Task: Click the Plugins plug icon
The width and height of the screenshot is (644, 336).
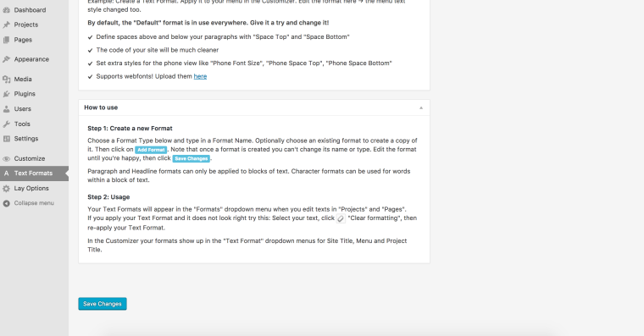Action: coord(6,94)
